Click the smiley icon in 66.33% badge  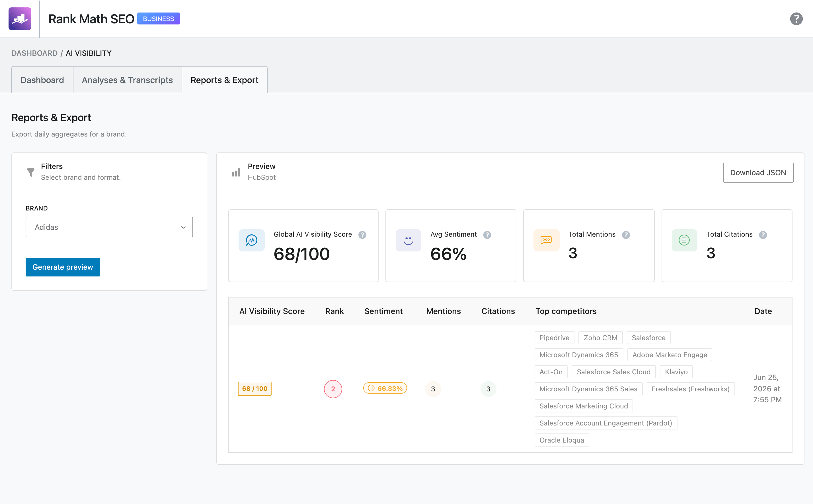(x=371, y=388)
